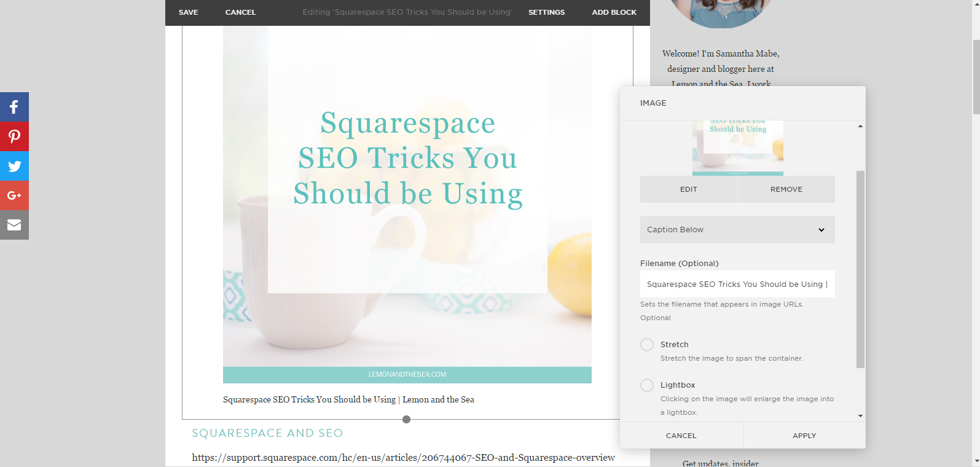The height and width of the screenshot is (467, 980).
Task: Click the IMAGE panel title
Action: tap(653, 103)
